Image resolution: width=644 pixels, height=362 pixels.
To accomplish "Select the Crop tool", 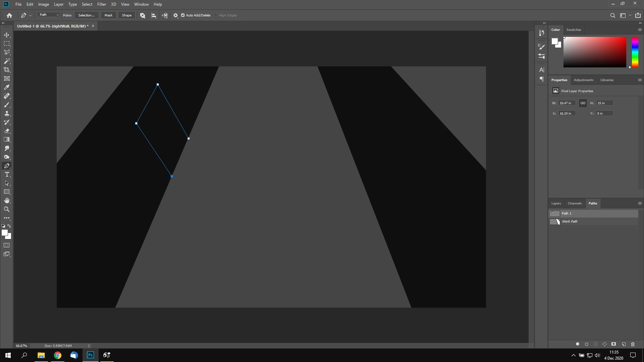I will pos(7,70).
